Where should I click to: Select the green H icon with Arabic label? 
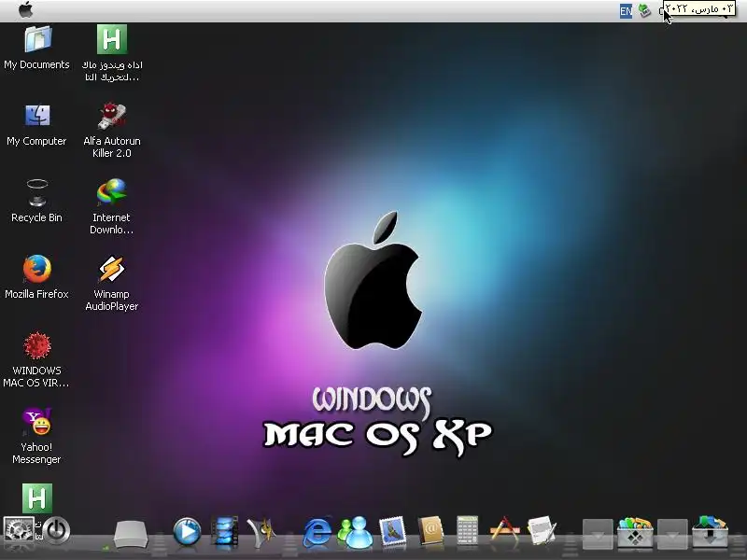112,39
